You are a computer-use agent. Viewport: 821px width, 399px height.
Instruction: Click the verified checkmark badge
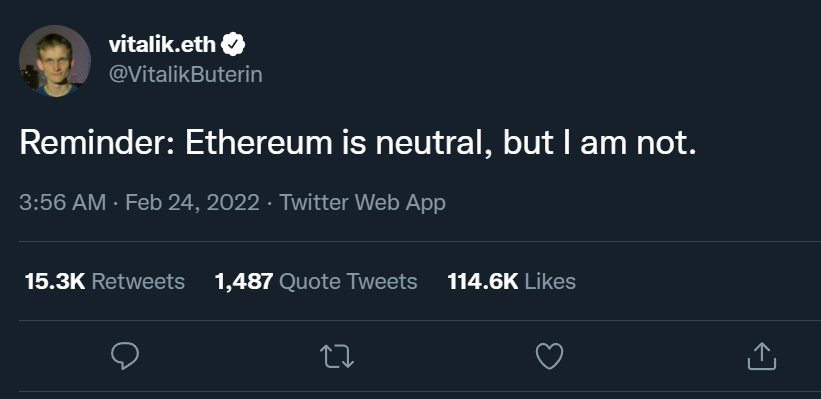point(233,45)
